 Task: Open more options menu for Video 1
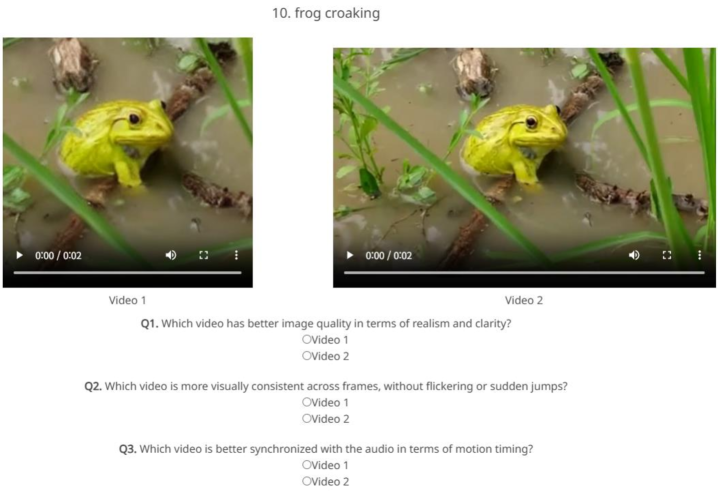coord(236,255)
